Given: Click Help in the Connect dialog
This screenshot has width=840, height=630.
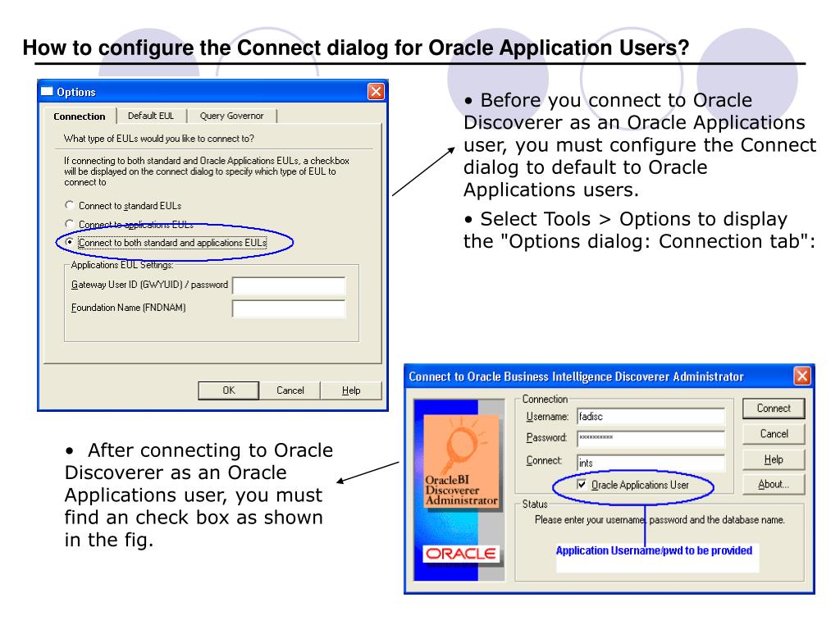Looking at the screenshot, I should tap(774, 459).
